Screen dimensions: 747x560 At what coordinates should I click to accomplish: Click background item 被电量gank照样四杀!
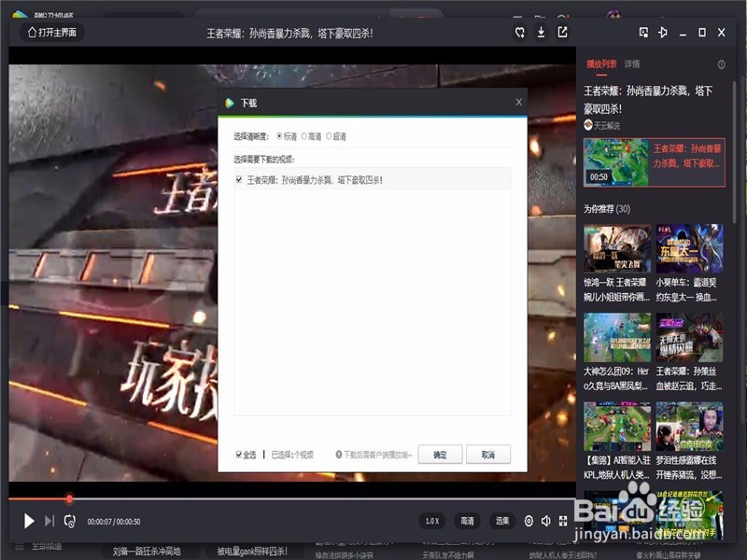[252, 552]
